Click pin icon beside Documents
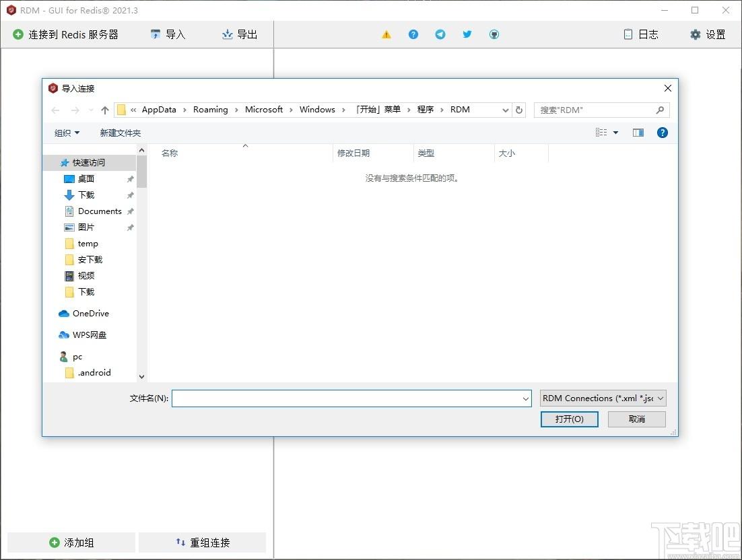Screen dimensions: 742x560 130,211
